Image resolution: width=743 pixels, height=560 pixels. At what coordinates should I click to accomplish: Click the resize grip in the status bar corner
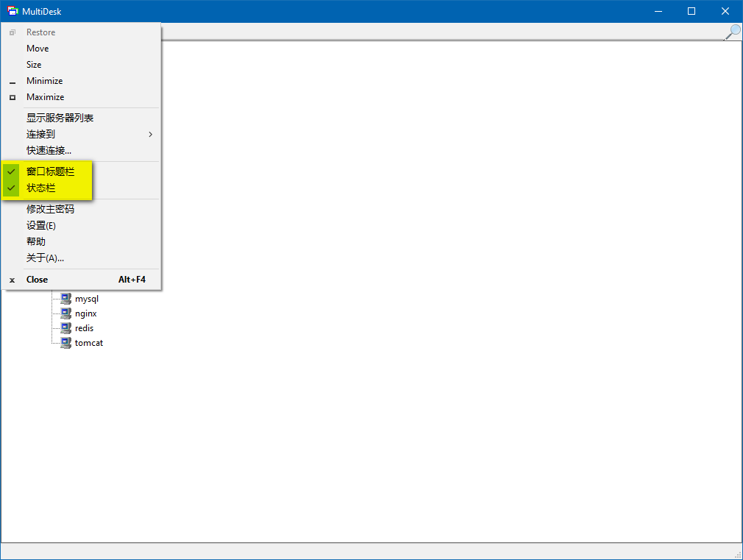(x=737, y=554)
